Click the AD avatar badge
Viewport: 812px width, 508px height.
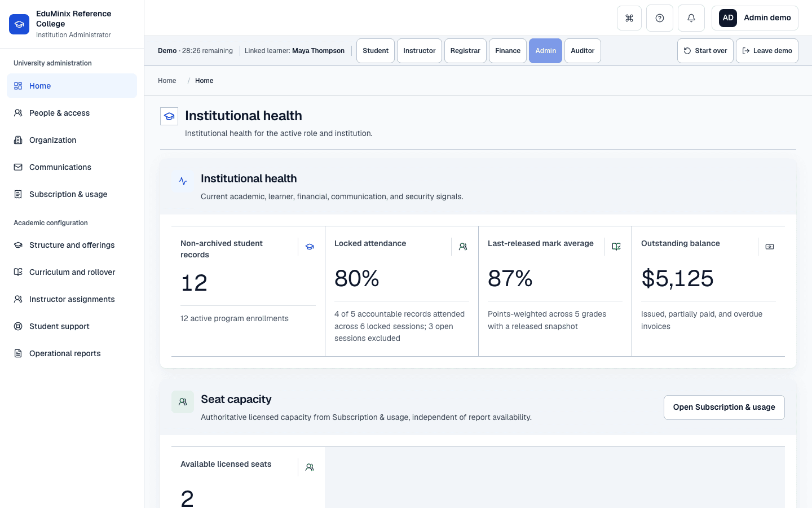(728, 18)
